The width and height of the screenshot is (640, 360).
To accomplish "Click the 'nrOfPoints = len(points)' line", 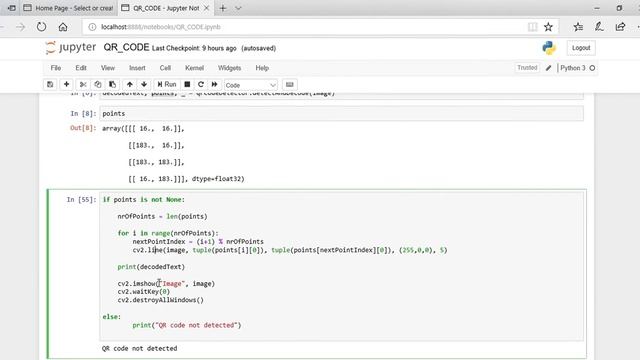I will [162, 216].
